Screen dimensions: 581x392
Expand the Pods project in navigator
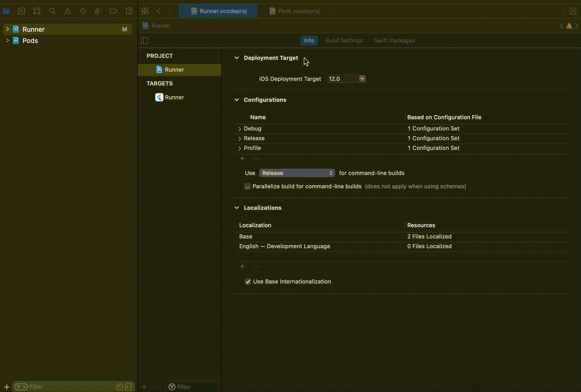[8, 40]
